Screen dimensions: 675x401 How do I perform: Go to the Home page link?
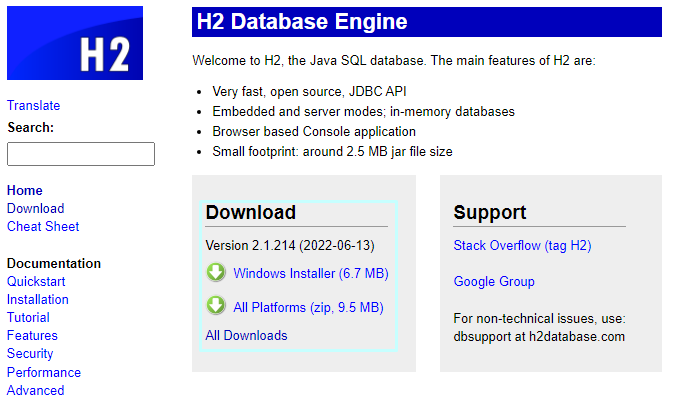pos(25,190)
